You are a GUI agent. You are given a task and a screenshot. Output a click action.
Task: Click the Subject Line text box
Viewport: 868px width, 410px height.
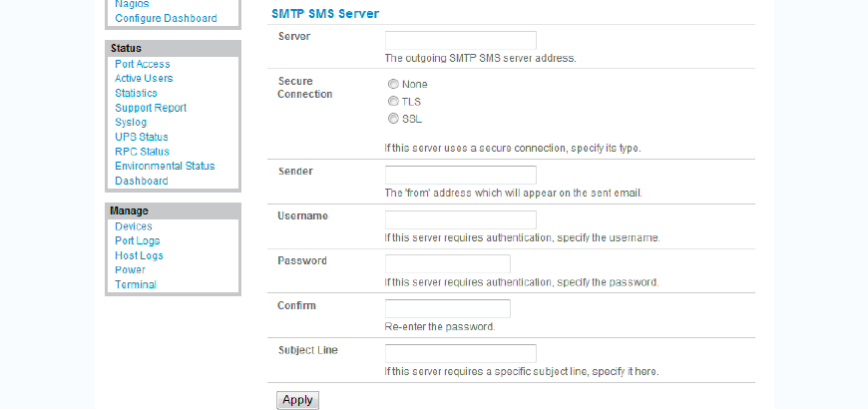[x=460, y=354]
